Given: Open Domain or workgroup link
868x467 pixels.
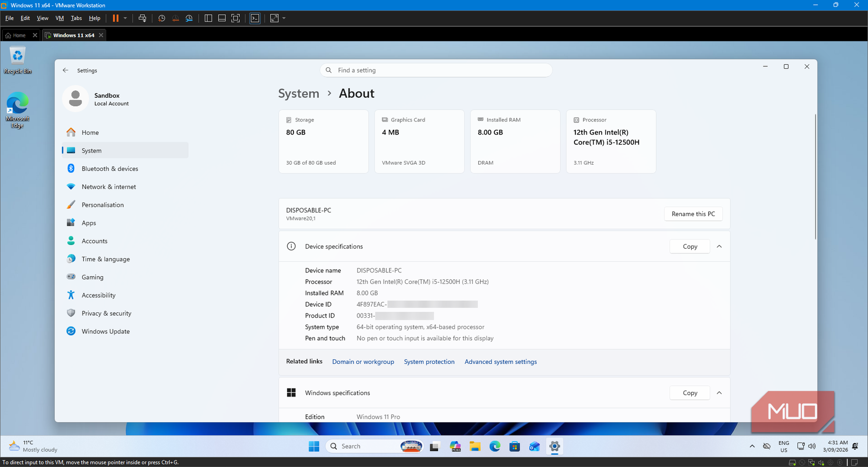Looking at the screenshot, I should tap(363, 362).
